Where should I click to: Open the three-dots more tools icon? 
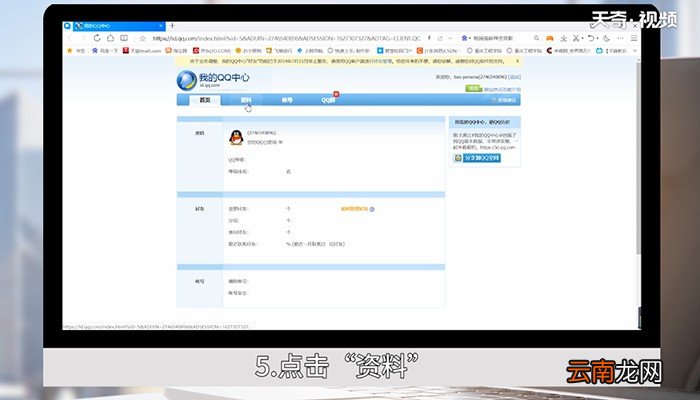point(620,38)
